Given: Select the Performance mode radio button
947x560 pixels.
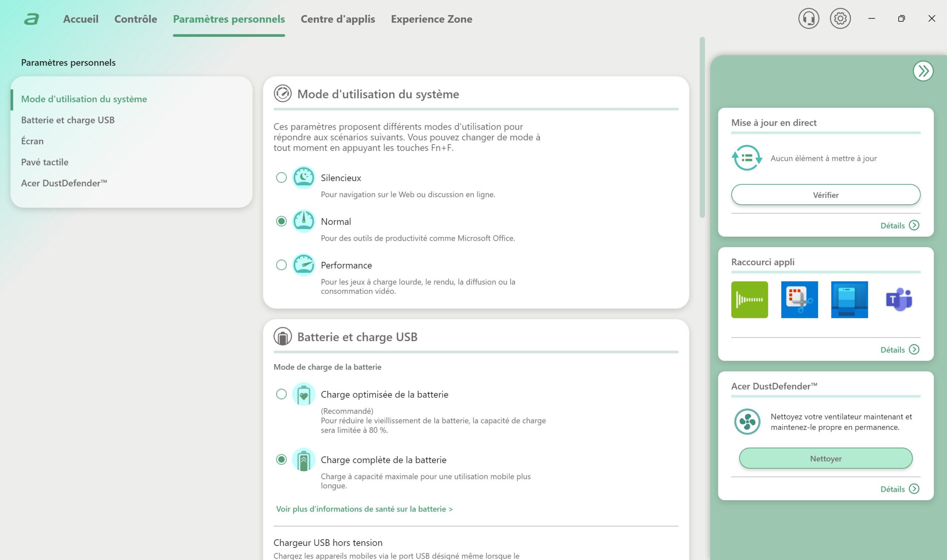Looking at the screenshot, I should (x=281, y=265).
